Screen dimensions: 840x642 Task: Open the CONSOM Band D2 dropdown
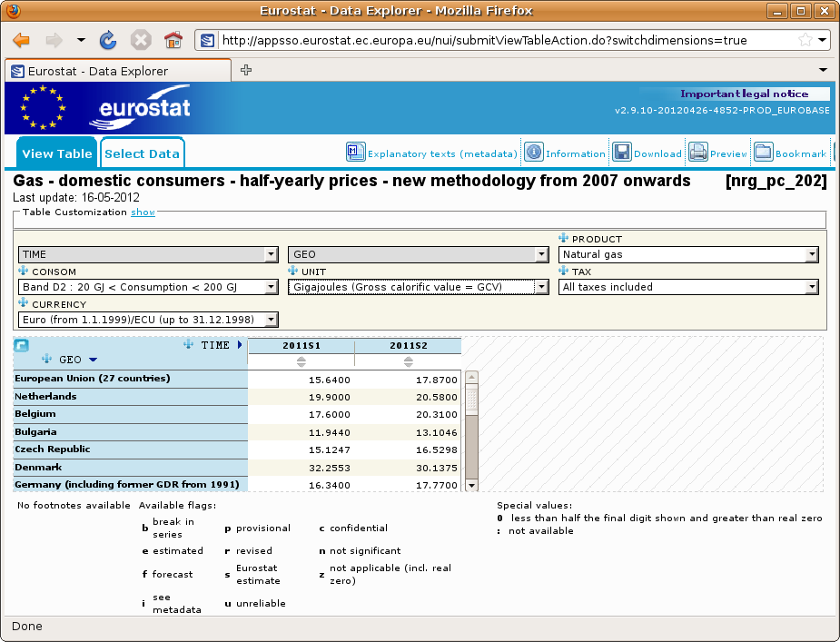click(x=148, y=287)
